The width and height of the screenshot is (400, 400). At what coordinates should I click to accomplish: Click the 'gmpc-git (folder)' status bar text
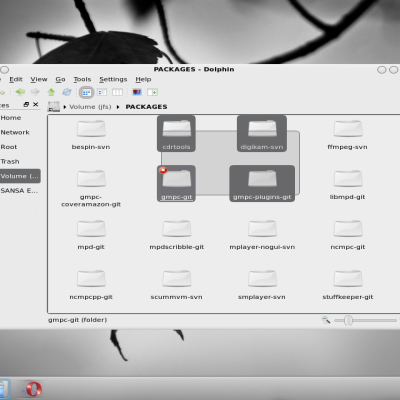point(77,320)
